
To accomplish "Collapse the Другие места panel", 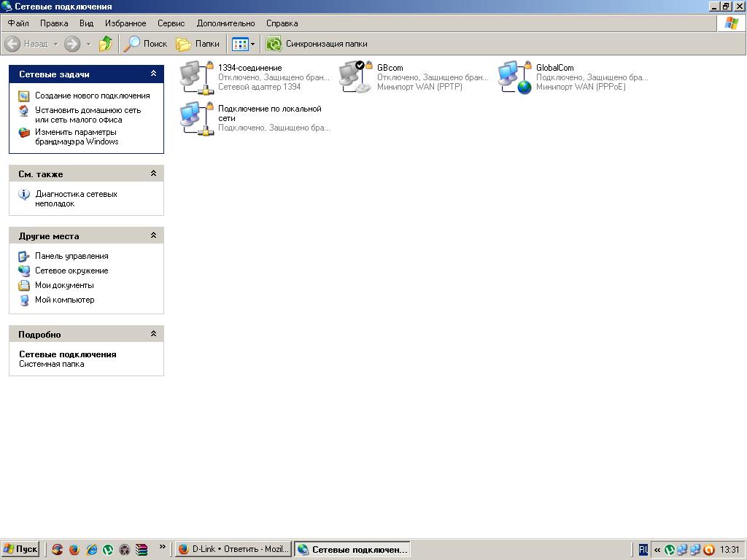I will (153, 236).
